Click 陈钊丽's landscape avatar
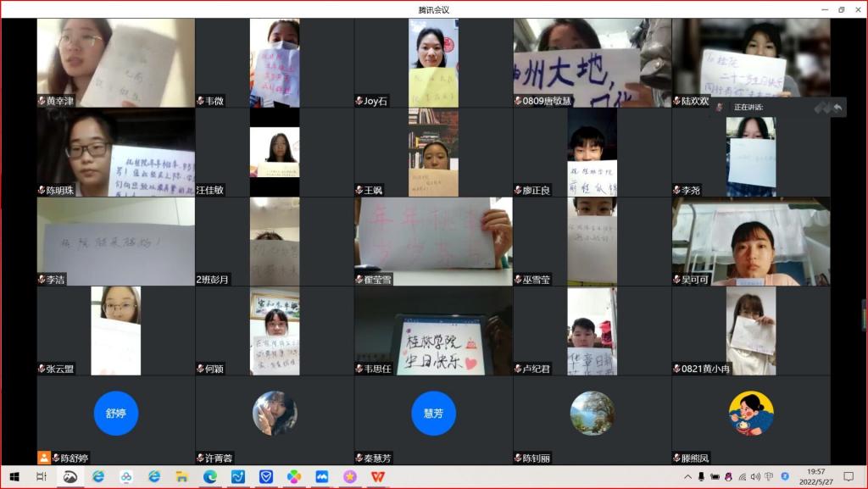The width and height of the screenshot is (868, 489). coord(592,414)
